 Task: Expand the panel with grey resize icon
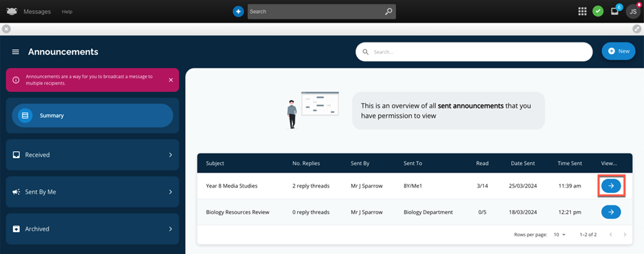pos(636,29)
